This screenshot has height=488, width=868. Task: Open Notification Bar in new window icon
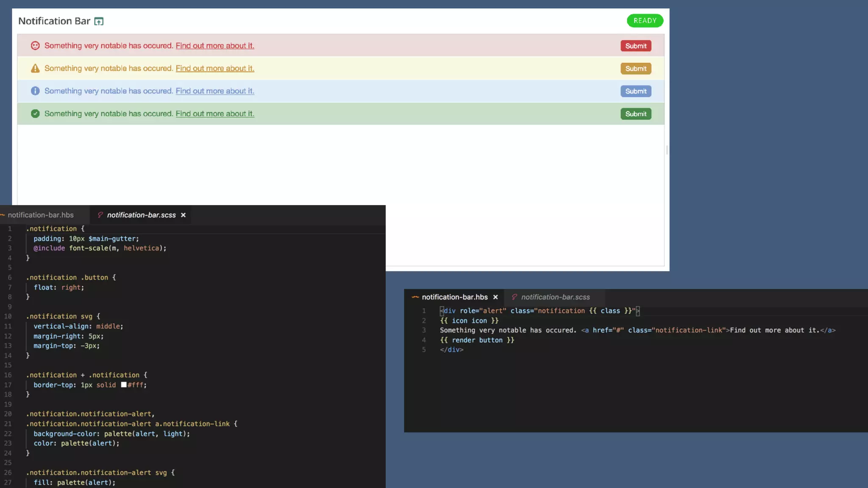[99, 21]
